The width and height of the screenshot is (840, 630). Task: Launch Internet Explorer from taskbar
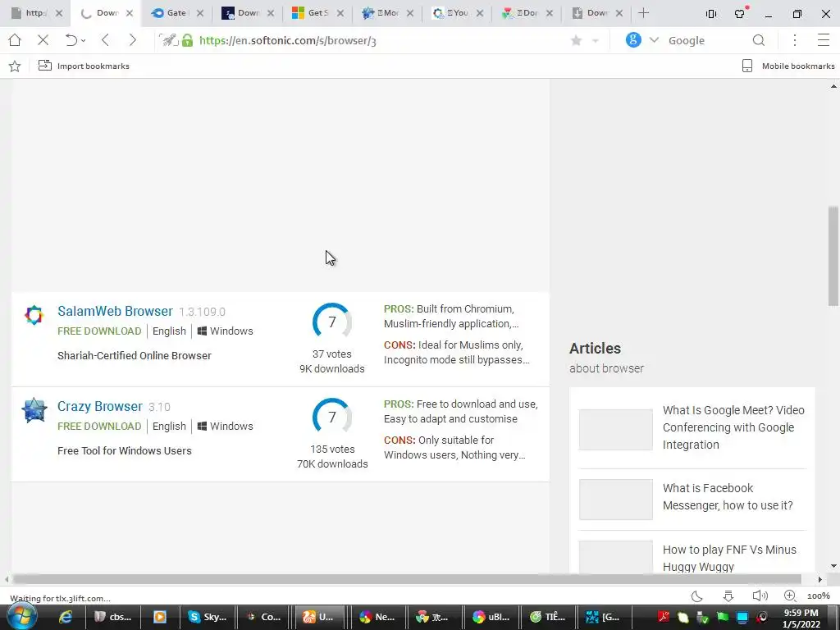[66, 617]
